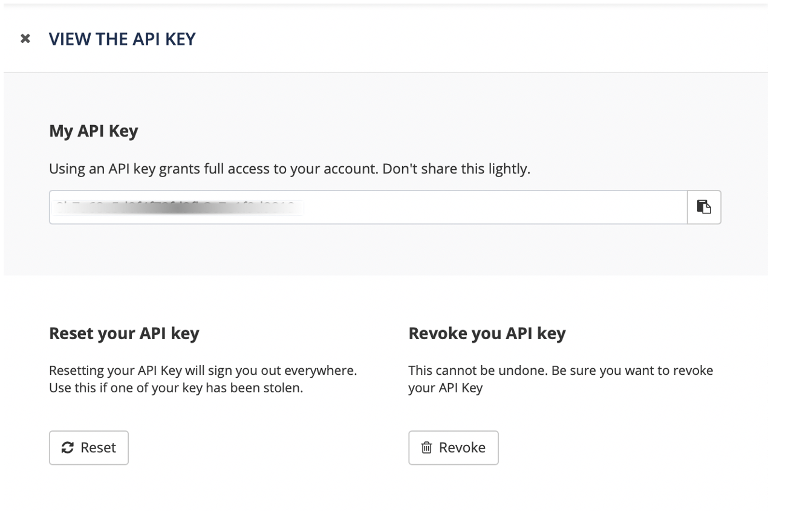Close the View the API Key panel
The width and height of the screenshot is (797, 532).
click(25, 39)
